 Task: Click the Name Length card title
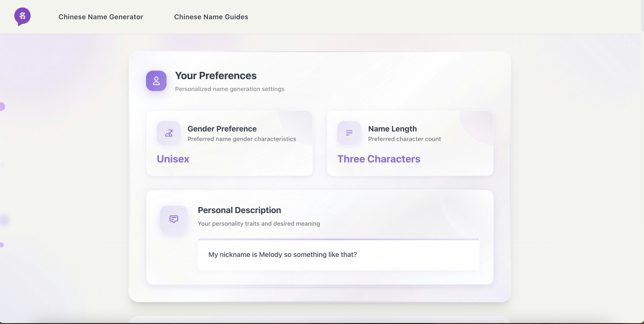pos(392,129)
